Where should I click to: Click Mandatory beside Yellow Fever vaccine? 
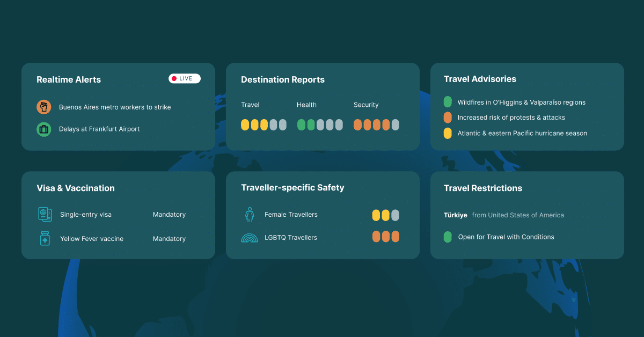pos(169,238)
